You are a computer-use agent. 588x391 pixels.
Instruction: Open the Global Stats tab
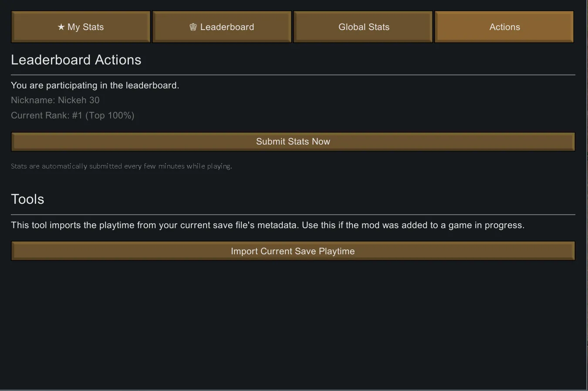(x=363, y=27)
